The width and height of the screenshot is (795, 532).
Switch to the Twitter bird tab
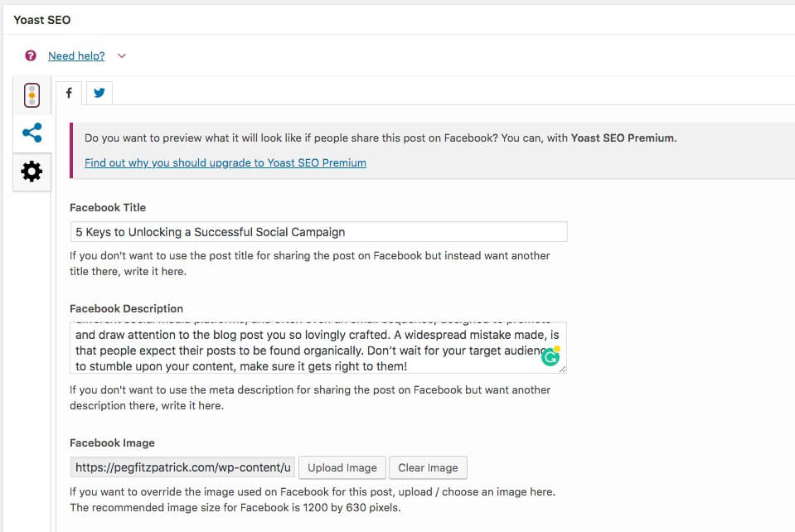click(99, 93)
